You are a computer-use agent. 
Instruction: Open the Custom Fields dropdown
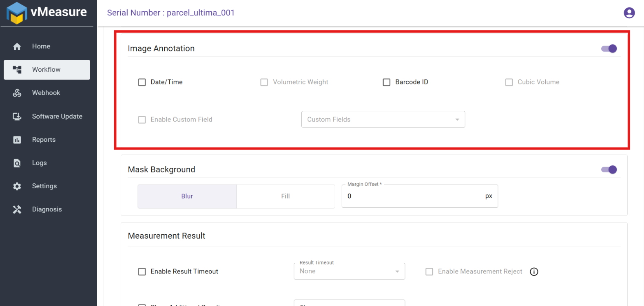(x=383, y=119)
